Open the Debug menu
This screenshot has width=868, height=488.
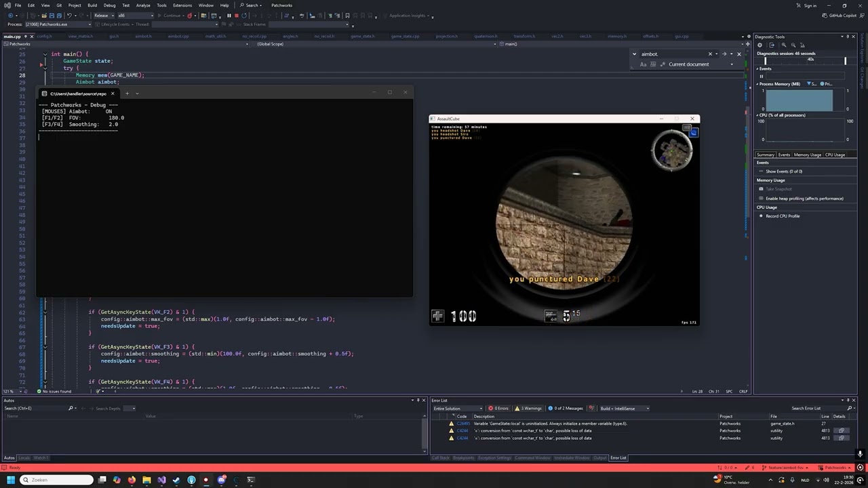(x=109, y=5)
